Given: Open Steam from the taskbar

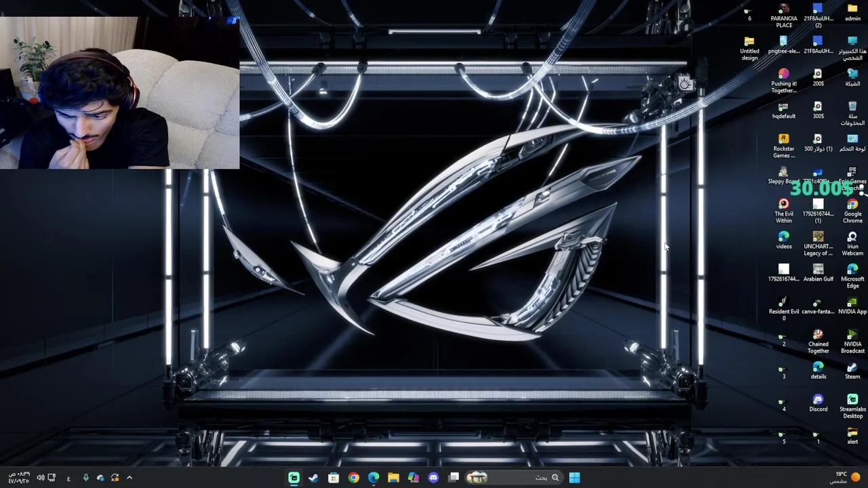Looking at the screenshot, I should tap(313, 478).
